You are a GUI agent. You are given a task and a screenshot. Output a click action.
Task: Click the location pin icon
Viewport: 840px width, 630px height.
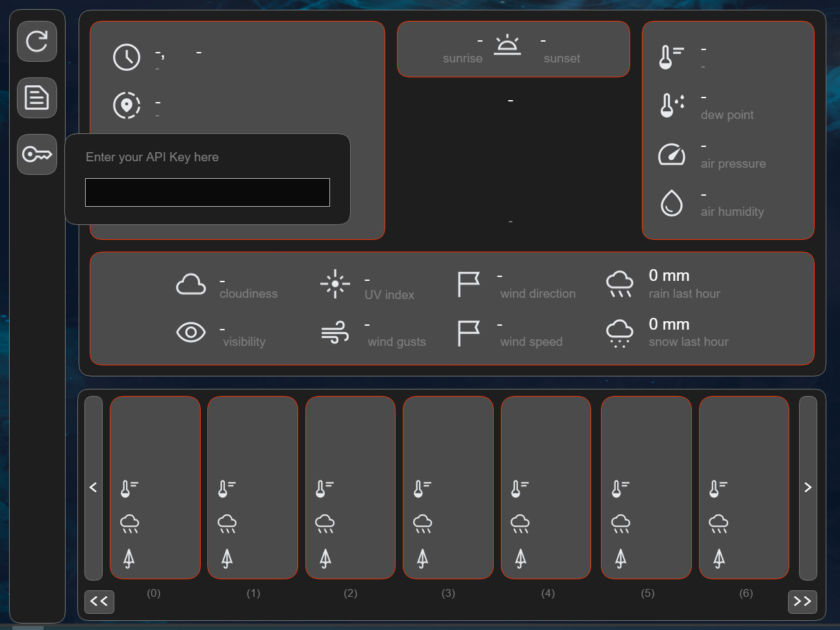coord(127,105)
